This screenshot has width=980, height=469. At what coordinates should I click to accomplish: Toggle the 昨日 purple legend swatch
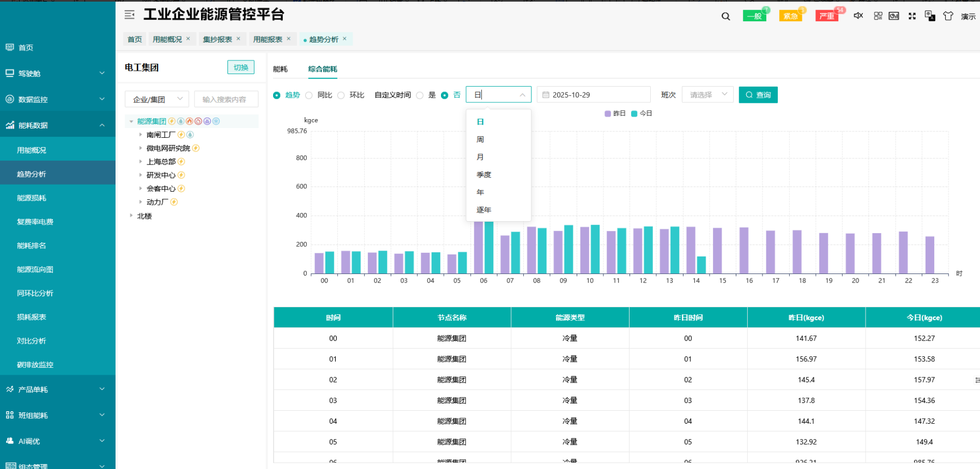coord(608,113)
